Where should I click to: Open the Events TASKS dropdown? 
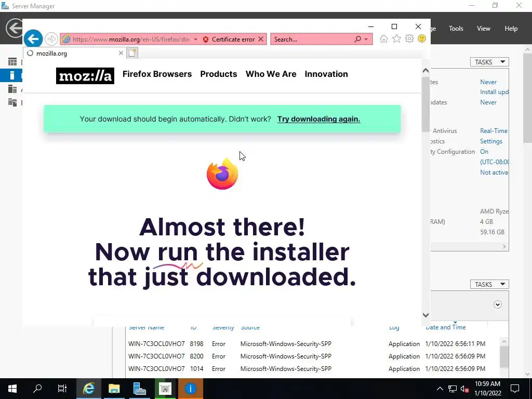coord(489,284)
